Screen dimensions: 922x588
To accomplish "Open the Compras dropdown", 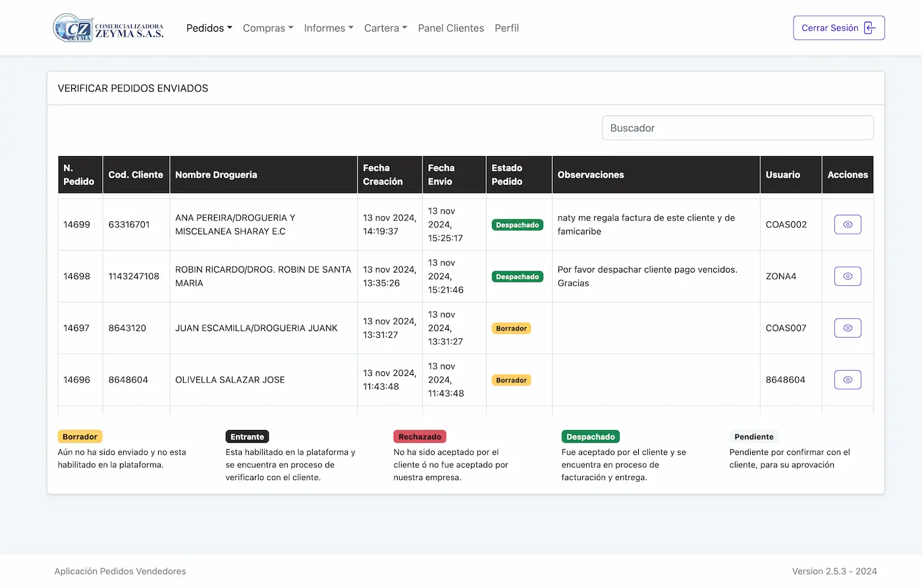I will (267, 28).
